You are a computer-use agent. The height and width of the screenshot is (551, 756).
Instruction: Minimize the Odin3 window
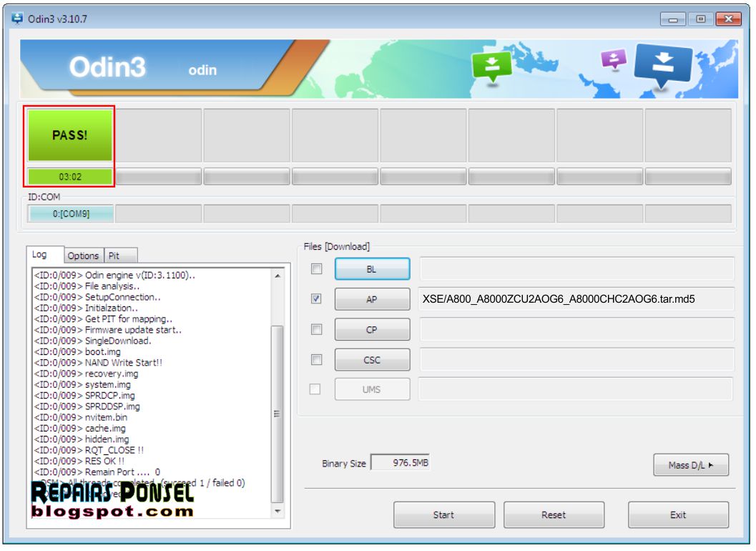tap(673, 19)
